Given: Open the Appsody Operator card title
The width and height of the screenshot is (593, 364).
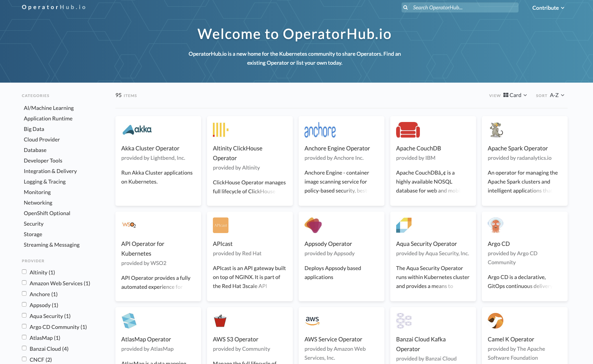Looking at the screenshot, I should pyautogui.click(x=328, y=244).
